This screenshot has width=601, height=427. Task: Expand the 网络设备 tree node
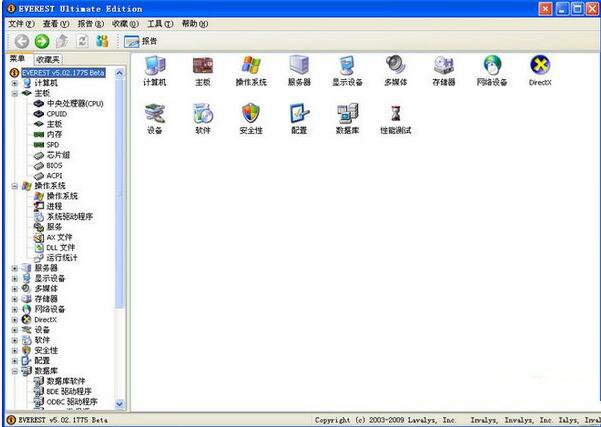click(x=15, y=309)
